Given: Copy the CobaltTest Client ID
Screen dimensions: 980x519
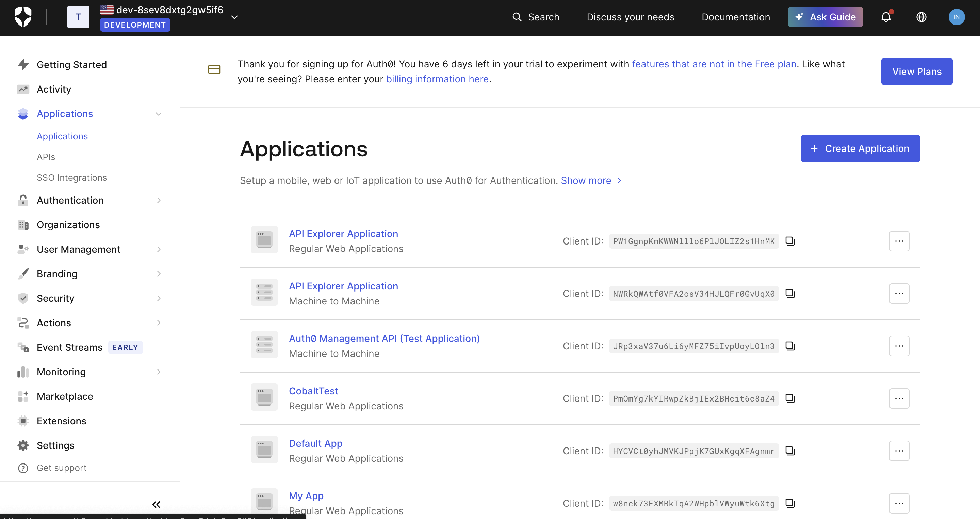Looking at the screenshot, I should click(790, 398).
